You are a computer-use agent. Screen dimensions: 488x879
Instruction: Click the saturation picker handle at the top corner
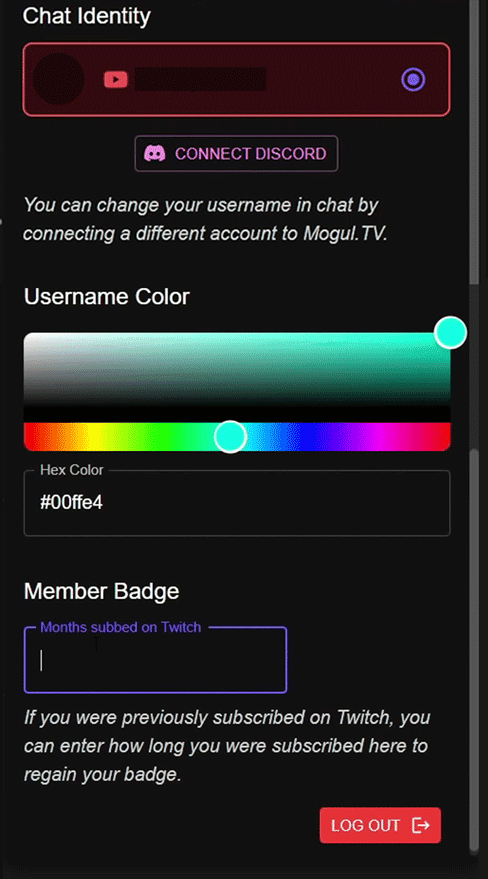tap(450, 332)
